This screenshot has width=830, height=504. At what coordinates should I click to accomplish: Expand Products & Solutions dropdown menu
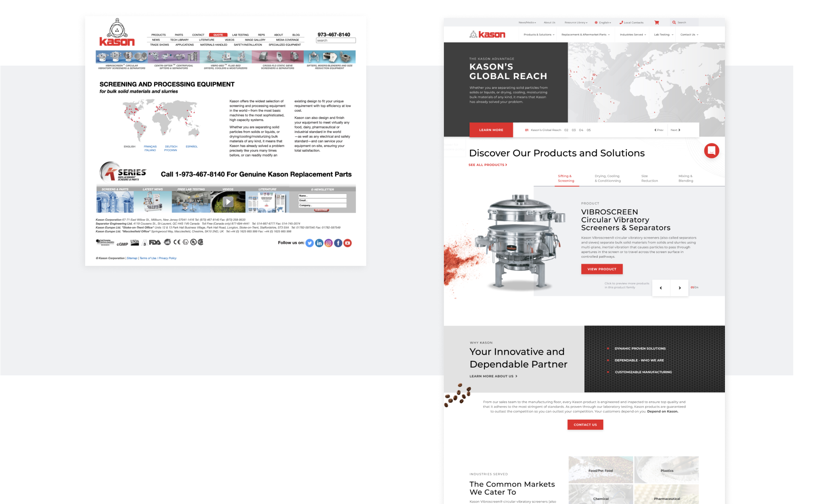pos(539,34)
